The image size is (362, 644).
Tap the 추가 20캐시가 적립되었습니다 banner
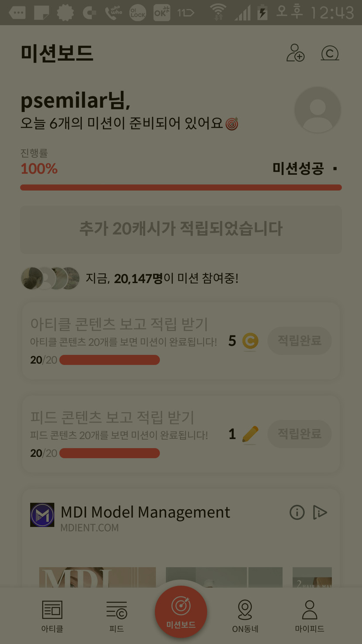(x=181, y=229)
